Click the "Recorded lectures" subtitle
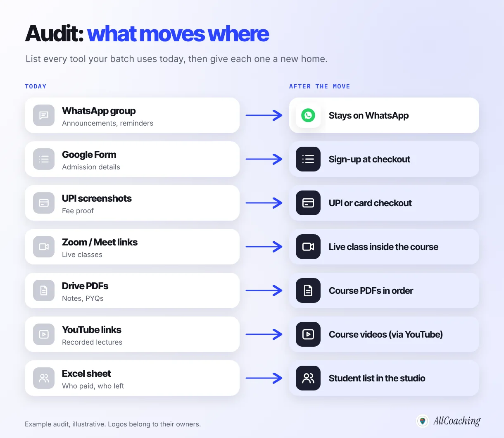This screenshot has width=504, height=438. click(x=92, y=342)
